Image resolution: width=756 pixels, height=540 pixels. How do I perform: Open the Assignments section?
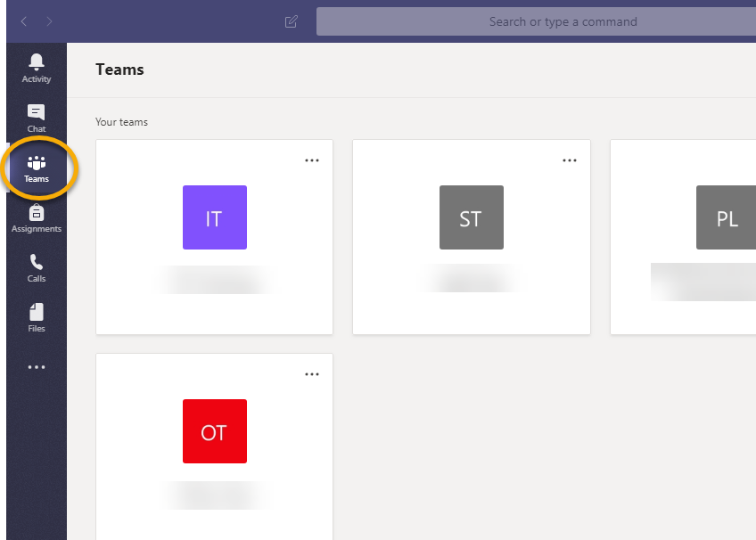36,217
